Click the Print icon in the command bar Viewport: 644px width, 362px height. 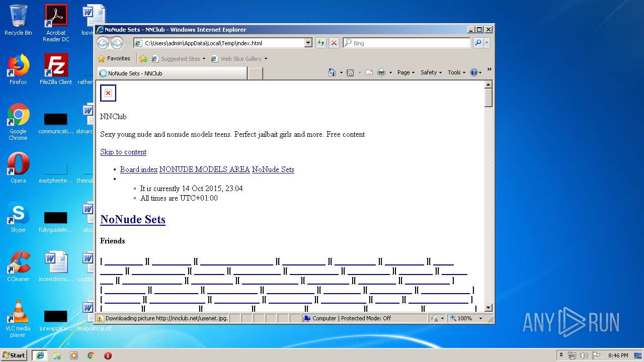tap(381, 72)
